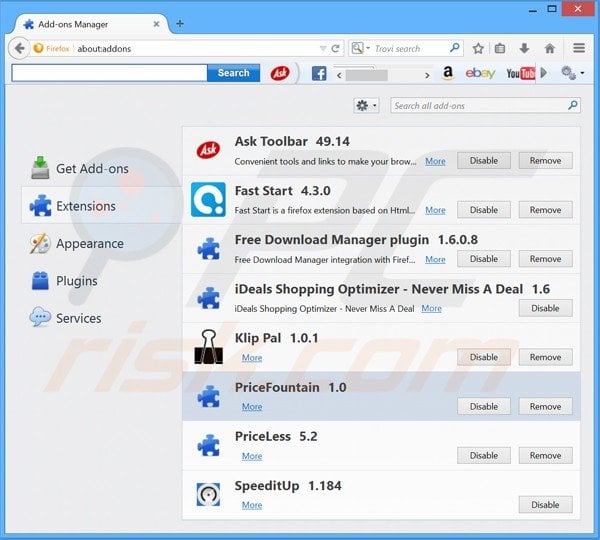Viewport: 600px width, 540px height.
Task: Open More link for Free Download Manager
Action: pos(435,259)
